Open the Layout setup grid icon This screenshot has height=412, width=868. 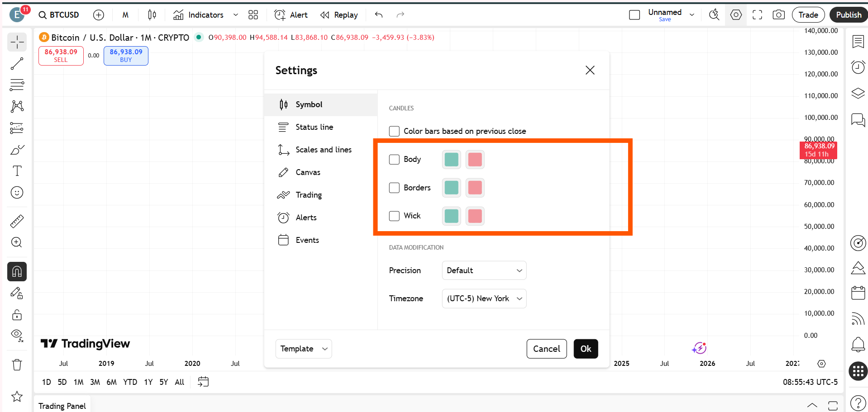tap(253, 15)
